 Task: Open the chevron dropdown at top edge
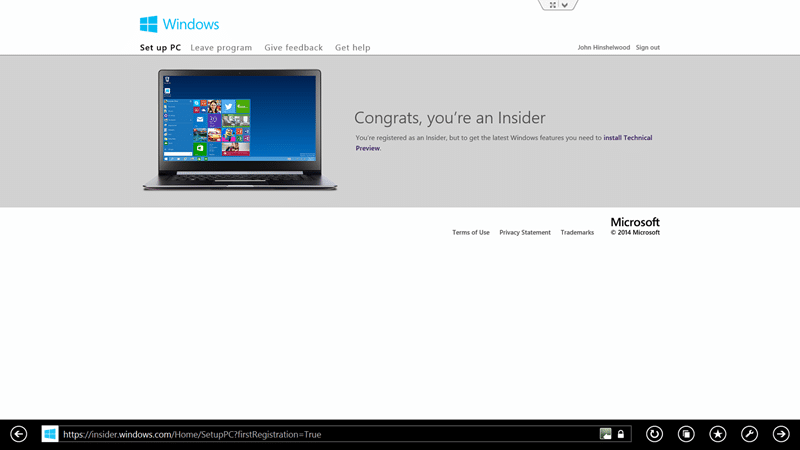(x=565, y=5)
